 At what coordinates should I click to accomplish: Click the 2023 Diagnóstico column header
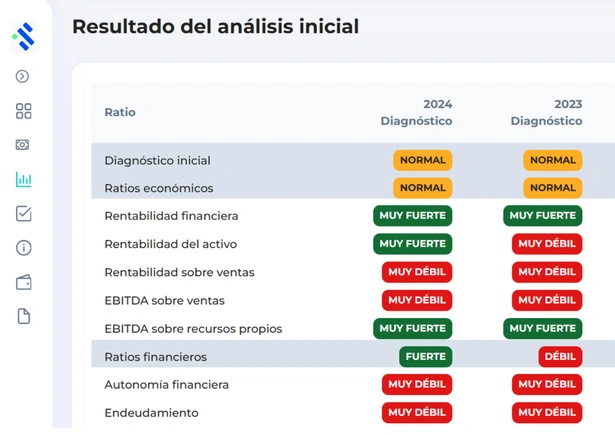tap(546, 113)
